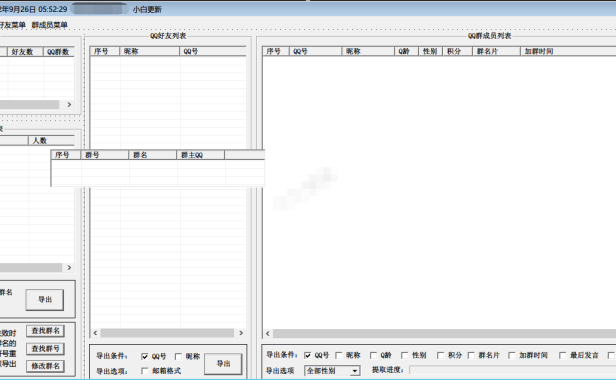Enable the 最后发言 export checkbox

click(563, 355)
